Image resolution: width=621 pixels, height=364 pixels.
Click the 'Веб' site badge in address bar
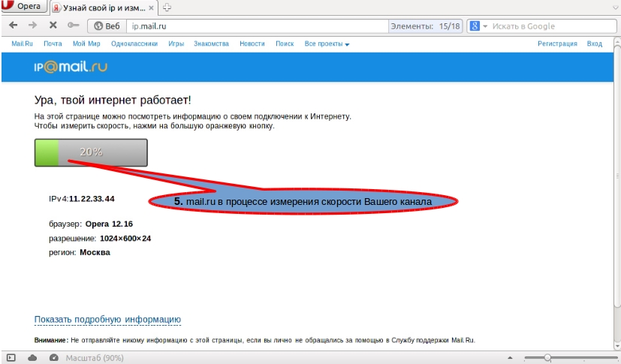107,26
